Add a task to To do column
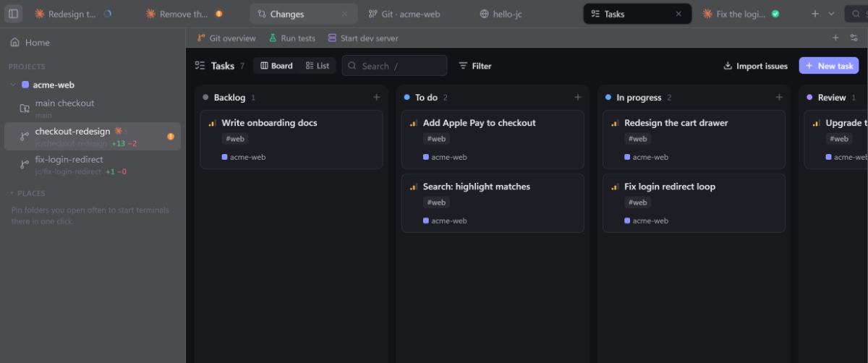Image resolution: width=868 pixels, height=363 pixels. click(577, 98)
